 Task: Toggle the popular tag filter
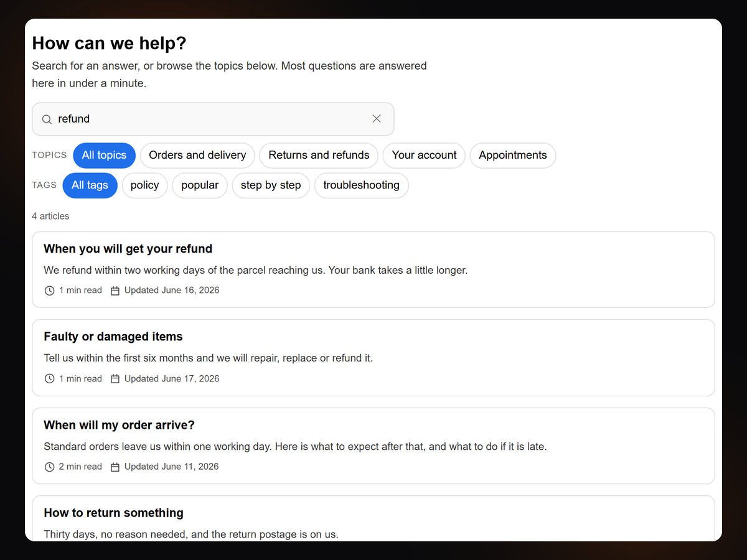(200, 185)
